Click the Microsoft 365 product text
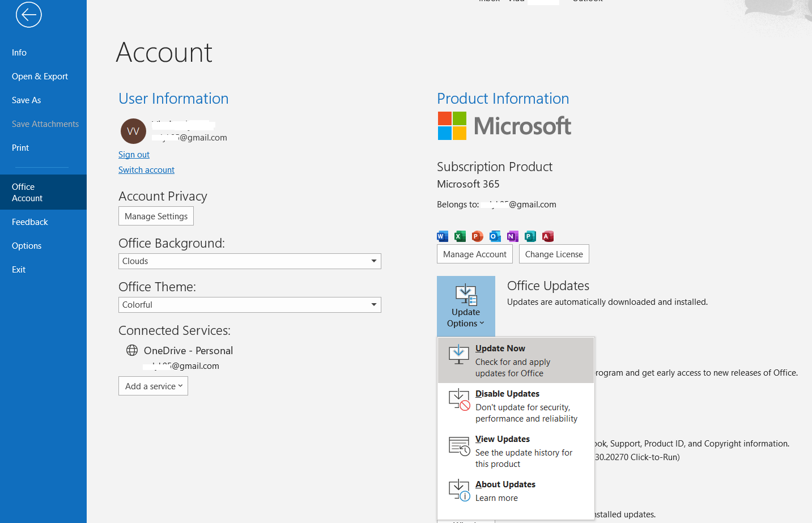Viewport: 812px width, 523px height. pyautogui.click(x=468, y=184)
